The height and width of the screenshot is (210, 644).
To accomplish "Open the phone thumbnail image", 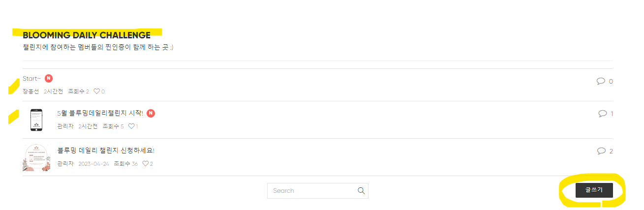I will click(36, 120).
